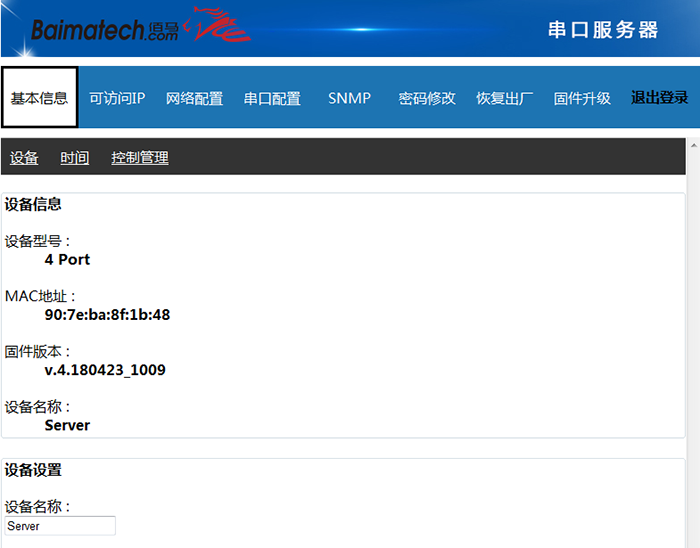Image resolution: width=700 pixels, height=548 pixels.
Task: Click the 设备信息 section heading
Action: click(x=33, y=204)
